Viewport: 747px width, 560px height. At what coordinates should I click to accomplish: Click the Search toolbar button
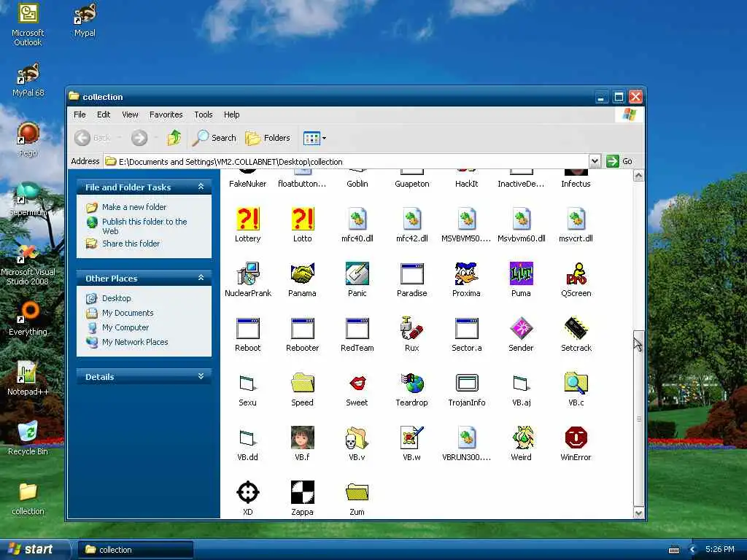pyautogui.click(x=214, y=138)
